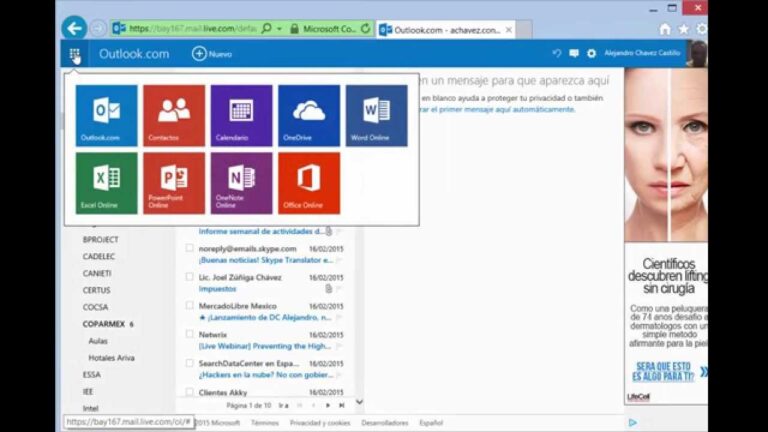Tick checkbox for MercadoLibre Mexico message

coord(189,305)
